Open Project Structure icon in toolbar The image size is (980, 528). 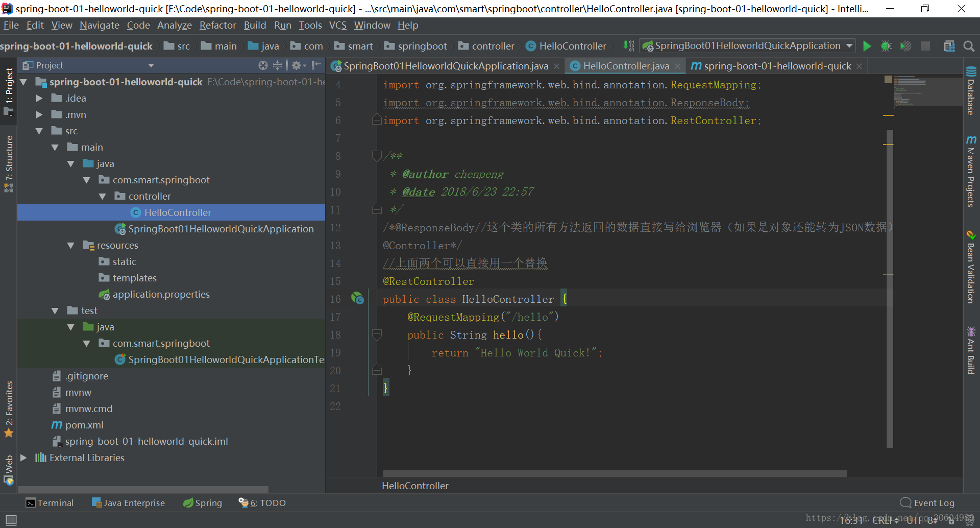tap(949, 46)
